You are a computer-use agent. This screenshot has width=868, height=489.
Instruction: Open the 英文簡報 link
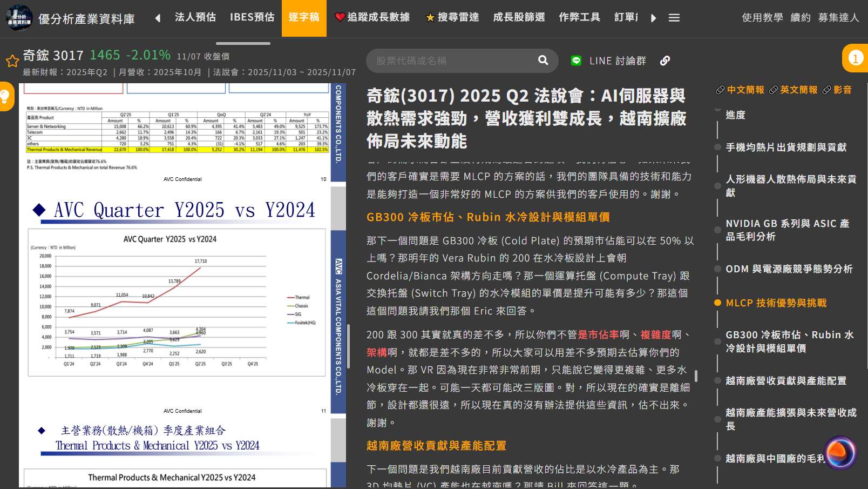pyautogui.click(x=793, y=90)
